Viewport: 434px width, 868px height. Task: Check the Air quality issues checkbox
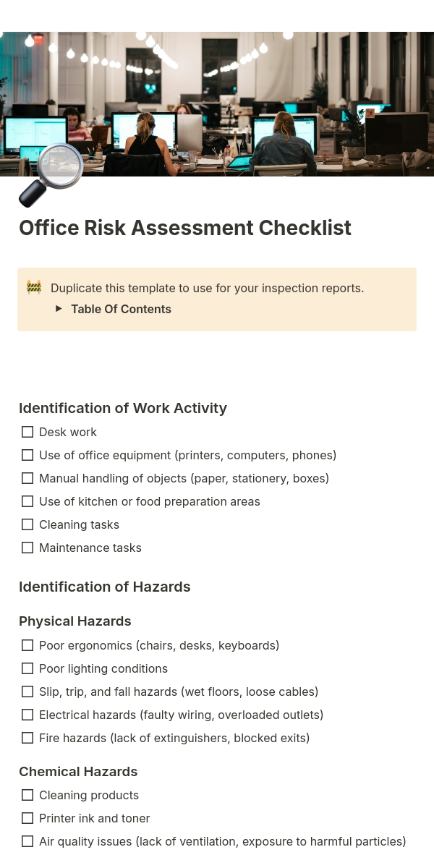(x=27, y=841)
